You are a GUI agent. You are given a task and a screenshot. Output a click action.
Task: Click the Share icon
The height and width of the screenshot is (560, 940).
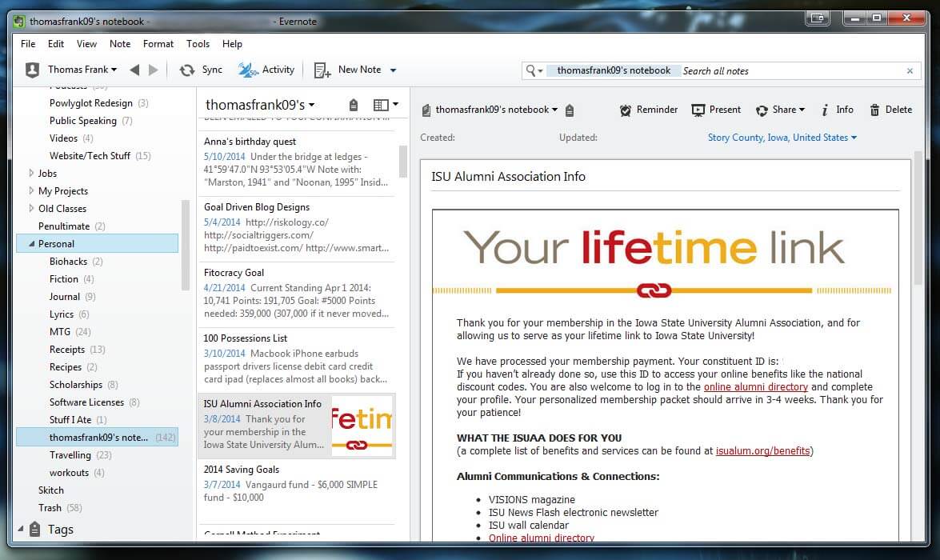(x=762, y=110)
